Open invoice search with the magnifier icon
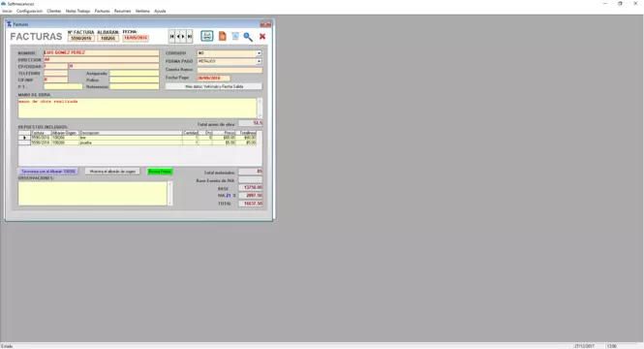Screen dimensions: 644x349 click(x=248, y=37)
